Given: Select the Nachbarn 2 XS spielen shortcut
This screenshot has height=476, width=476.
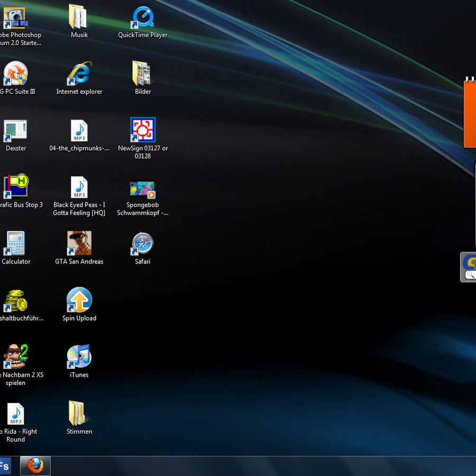Looking at the screenshot, I should point(15,356).
